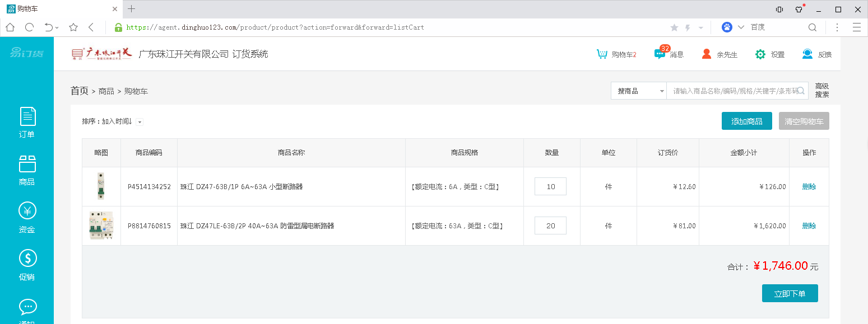Screen dimensions: 868x324
Task: Click the search magnifier in product search box
Action: [801, 91]
